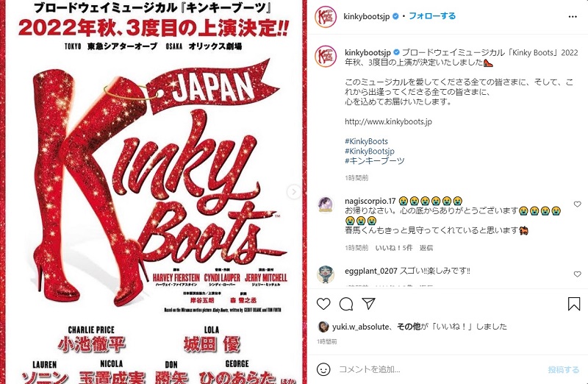The height and width of the screenshot is (384, 588).
Task: Open the kinkybootsjp profile picture in the header
Action: pyautogui.click(x=326, y=17)
